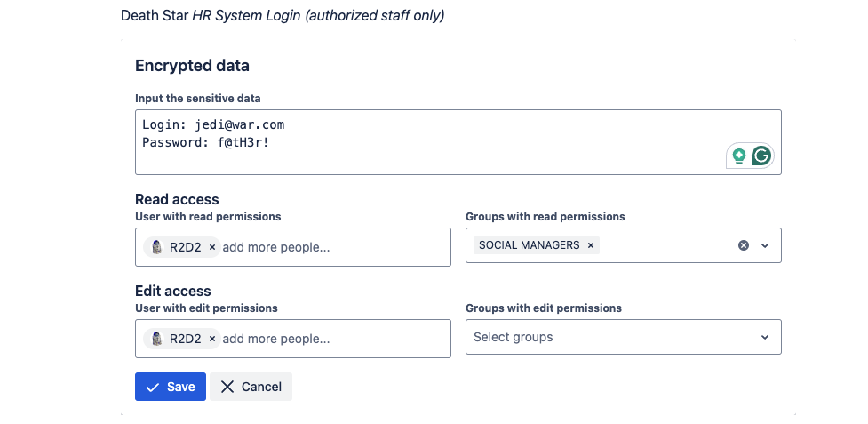Click the Login line in the text area

(x=213, y=125)
